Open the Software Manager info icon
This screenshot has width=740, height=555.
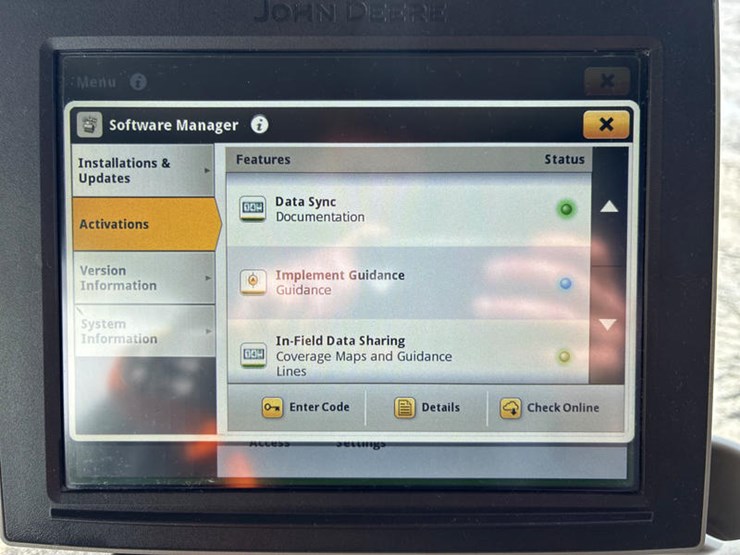[x=259, y=125]
